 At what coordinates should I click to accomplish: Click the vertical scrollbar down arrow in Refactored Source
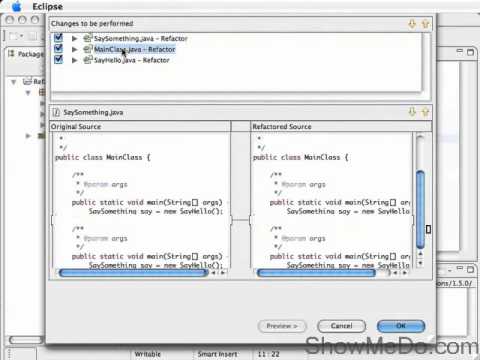point(420,263)
